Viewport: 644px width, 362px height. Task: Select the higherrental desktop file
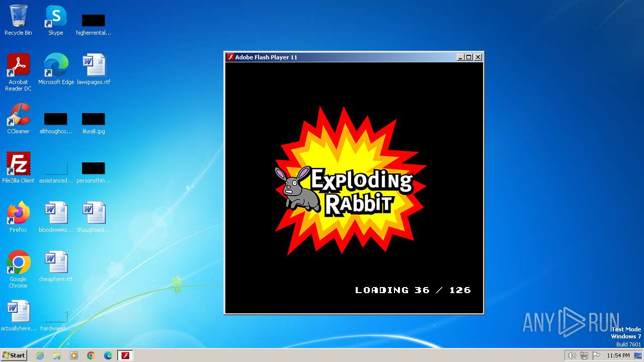[x=94, y=24]
